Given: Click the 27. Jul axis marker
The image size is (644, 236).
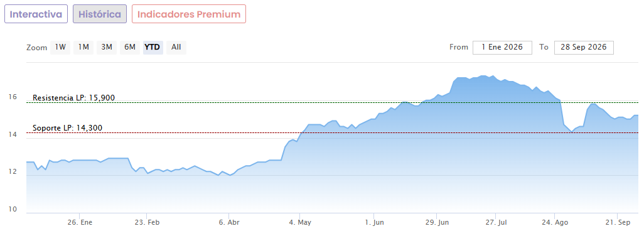Looking at the screenshot, I should coord(496,222).
